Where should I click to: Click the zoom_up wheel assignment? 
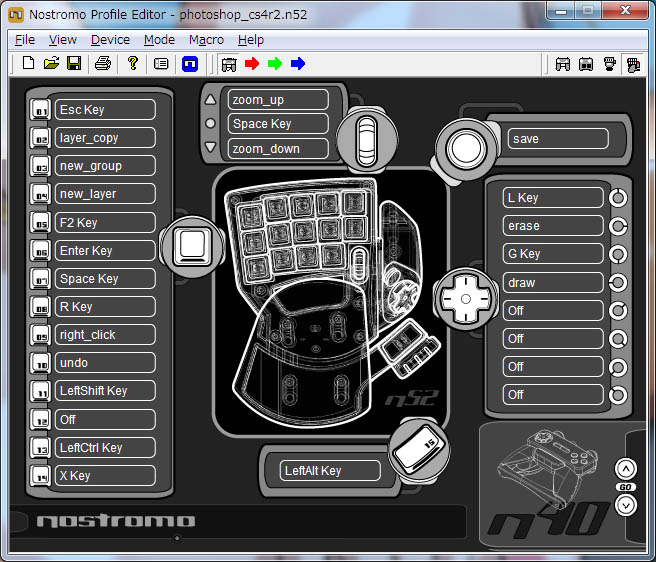(278, 100)
